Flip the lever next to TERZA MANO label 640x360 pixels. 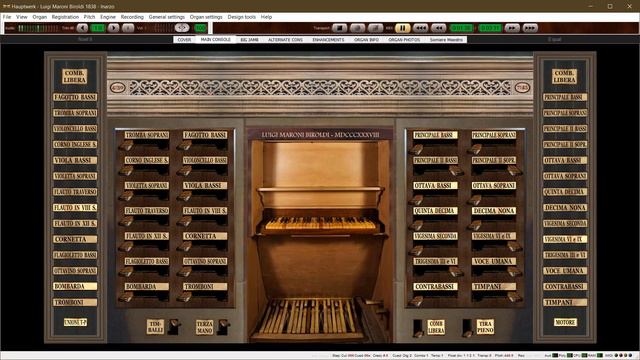click(x=223, y=327)
